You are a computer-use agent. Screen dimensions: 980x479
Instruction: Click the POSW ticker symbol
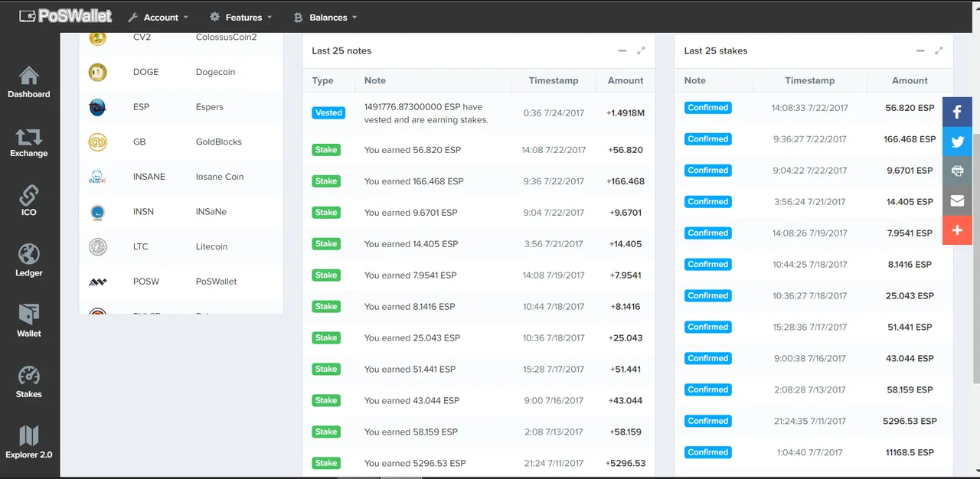[146, 282]
